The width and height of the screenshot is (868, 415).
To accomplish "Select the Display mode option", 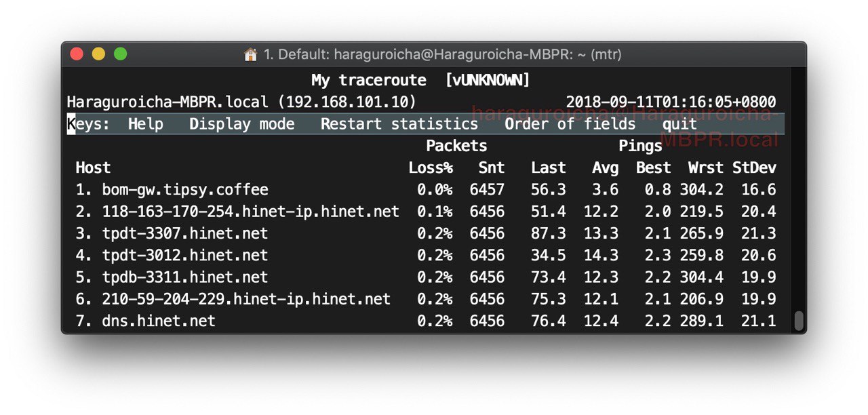I will click(242, 124).
